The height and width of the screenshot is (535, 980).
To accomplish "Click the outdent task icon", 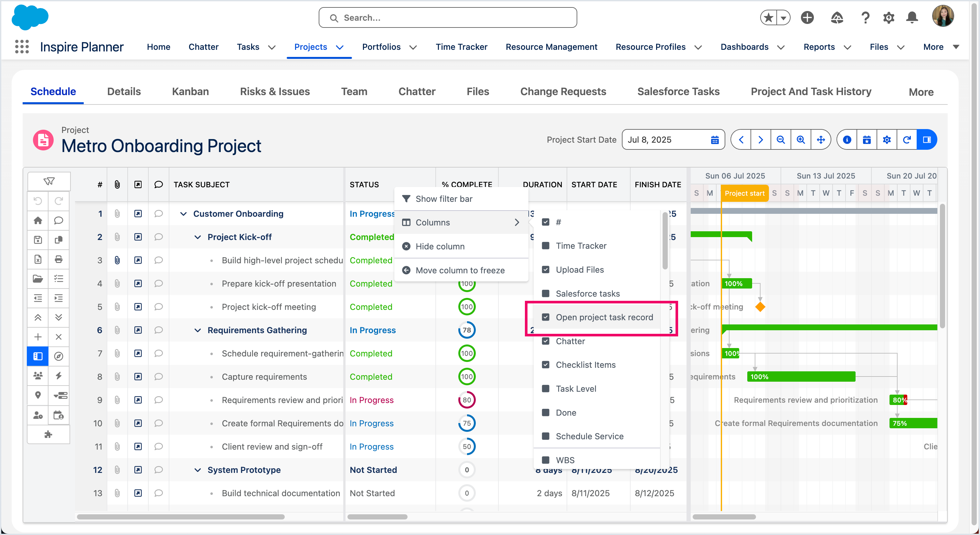I will point(38,298).
